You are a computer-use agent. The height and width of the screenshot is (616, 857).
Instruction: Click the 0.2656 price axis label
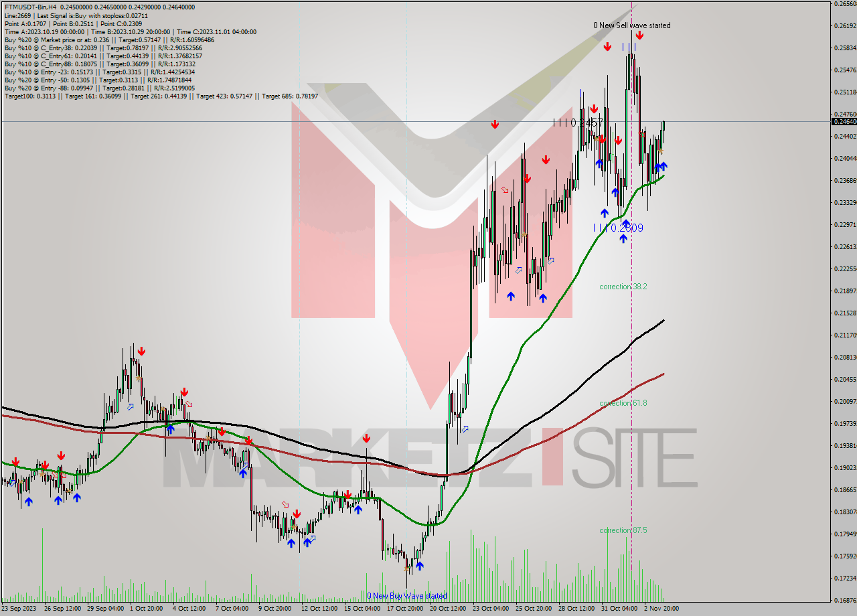click(845, 4)
